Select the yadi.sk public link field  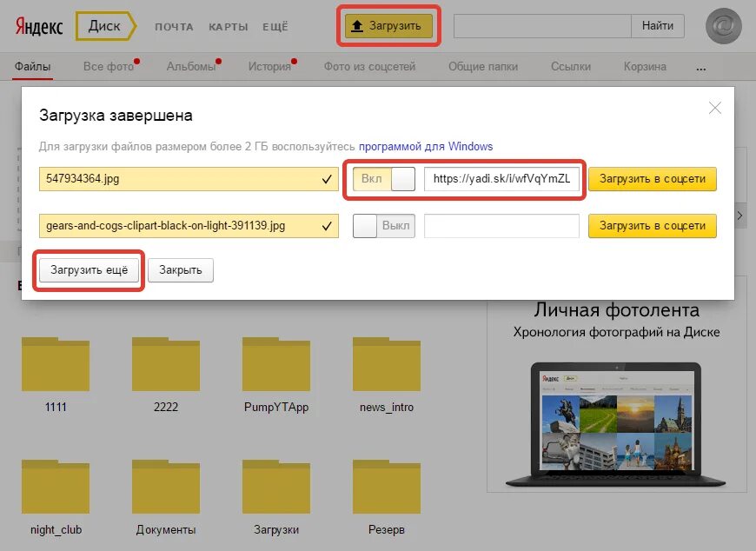[x=501, y=179]
